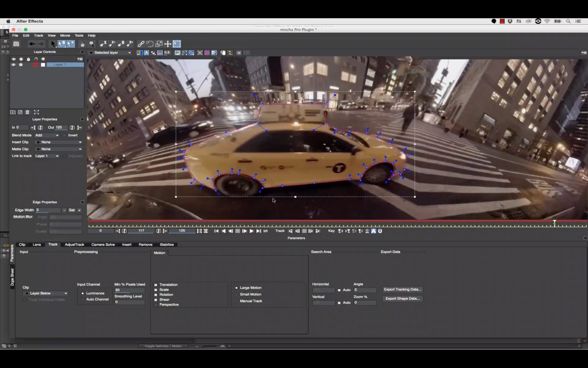The image size is (588, 368).
Task: Select the transform/move tool icon
Action: click(168, 44)
